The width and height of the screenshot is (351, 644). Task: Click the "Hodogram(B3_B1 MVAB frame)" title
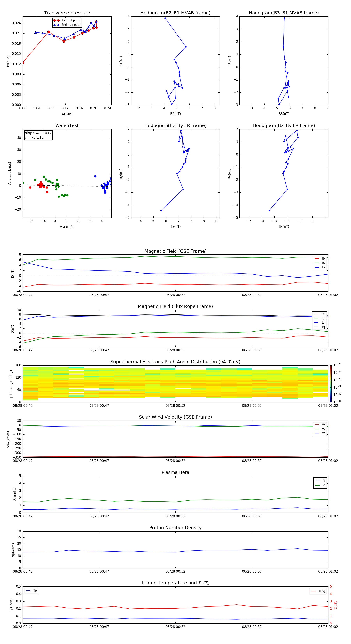(284, 13)
